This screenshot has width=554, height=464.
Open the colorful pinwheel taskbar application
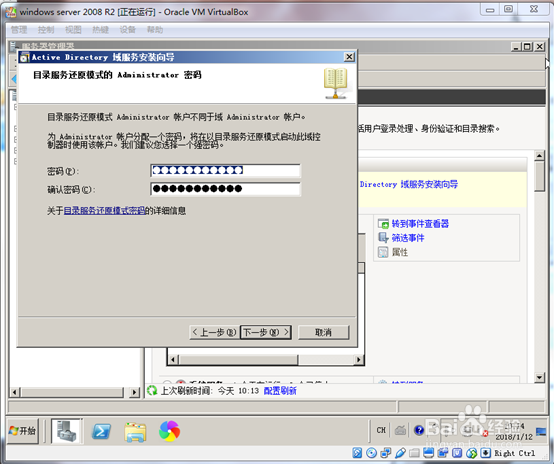(169, 431)
